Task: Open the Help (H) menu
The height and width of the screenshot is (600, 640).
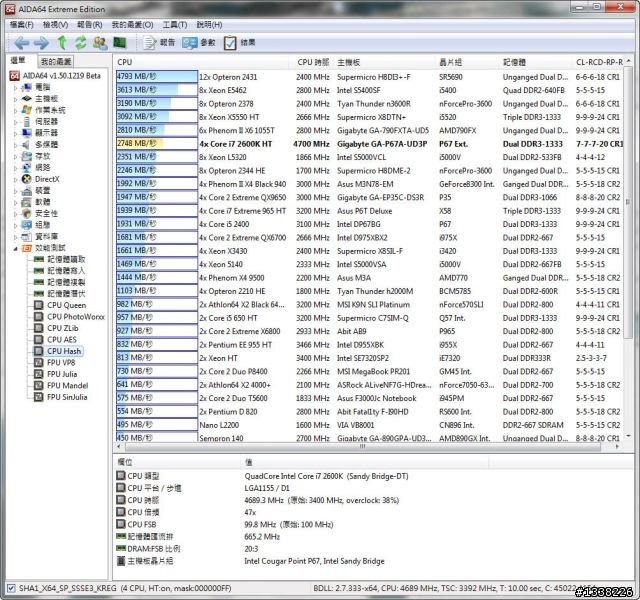Action: pos(209,24)
